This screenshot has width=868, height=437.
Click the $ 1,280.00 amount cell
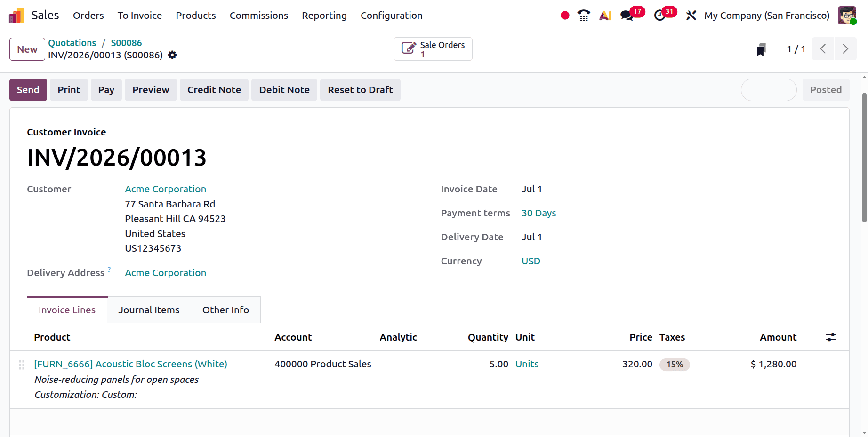[x=773, y=364]
